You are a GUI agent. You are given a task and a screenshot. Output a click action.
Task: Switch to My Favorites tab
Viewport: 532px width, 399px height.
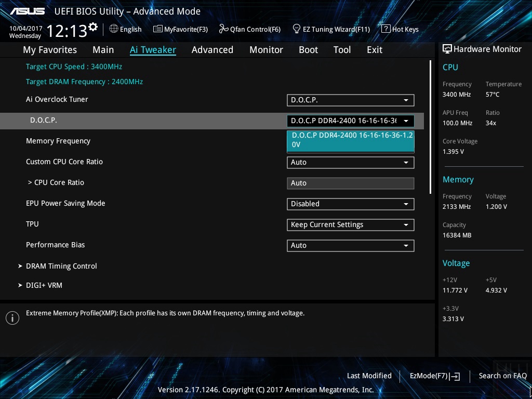(x=50, y=49)
